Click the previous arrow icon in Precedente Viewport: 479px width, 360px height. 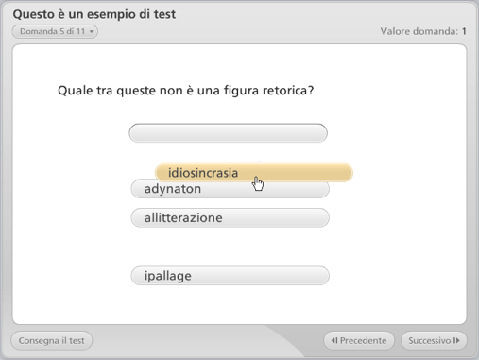[x=334, y=340]
